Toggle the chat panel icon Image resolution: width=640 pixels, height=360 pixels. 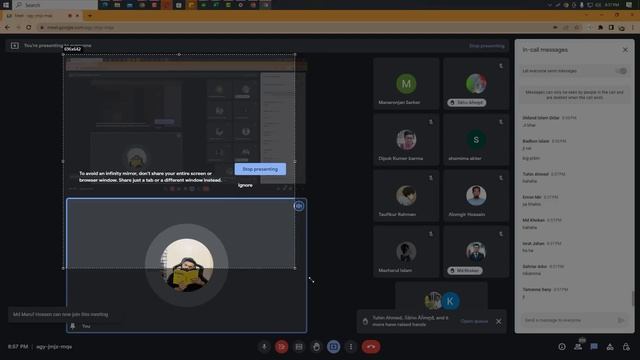click(594, 347)
